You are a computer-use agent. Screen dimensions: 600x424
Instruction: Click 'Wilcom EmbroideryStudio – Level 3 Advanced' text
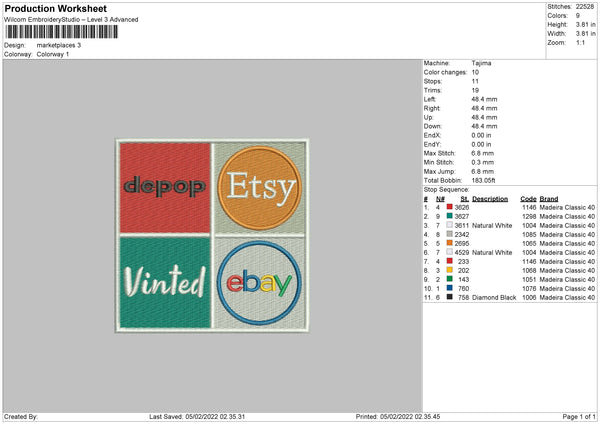point(71,20)
